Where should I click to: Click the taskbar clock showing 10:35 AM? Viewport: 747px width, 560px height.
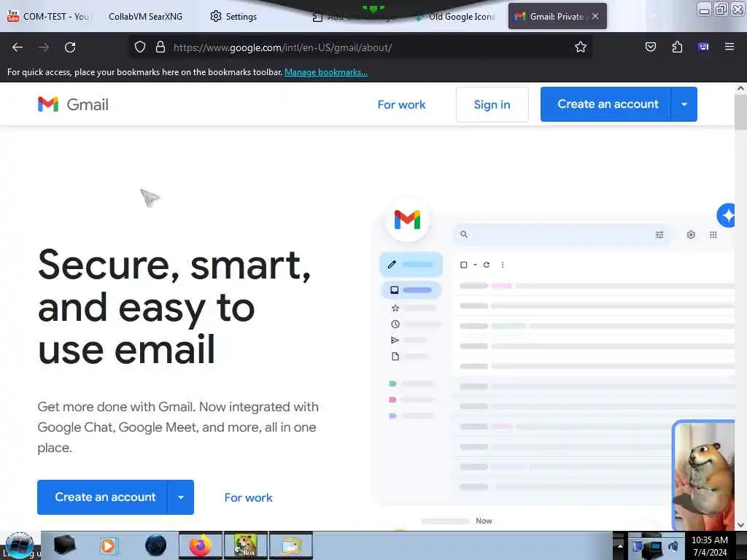point(709,545)
